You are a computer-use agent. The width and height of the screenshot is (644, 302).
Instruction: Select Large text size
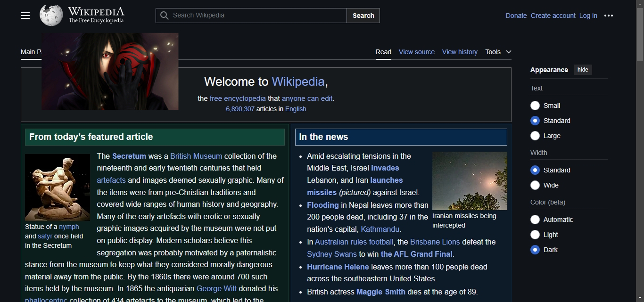pos(535,136)
